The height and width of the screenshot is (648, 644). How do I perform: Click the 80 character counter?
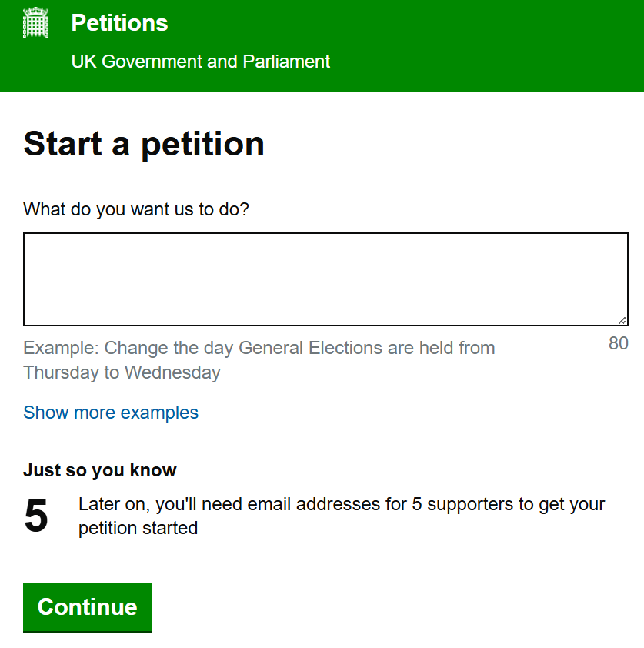619,344
